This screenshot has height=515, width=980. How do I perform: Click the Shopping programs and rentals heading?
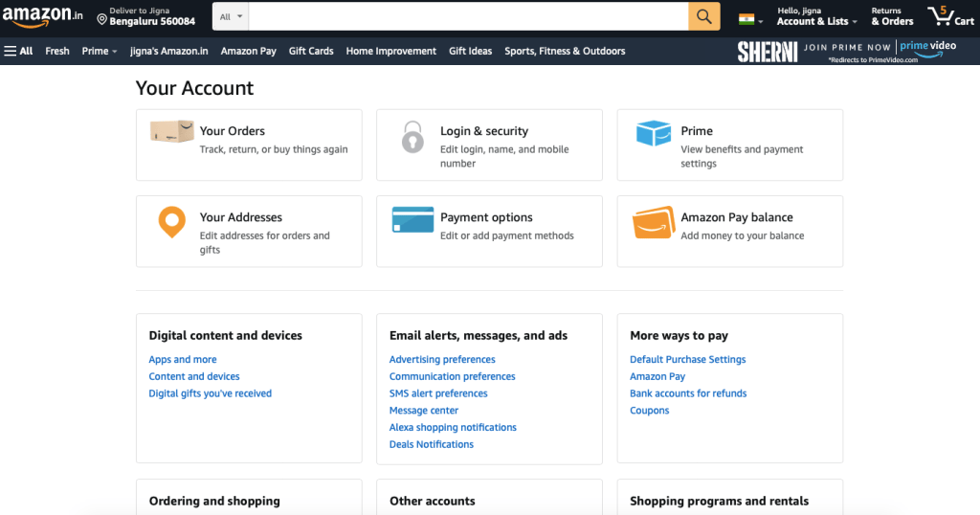pos(719,502)
